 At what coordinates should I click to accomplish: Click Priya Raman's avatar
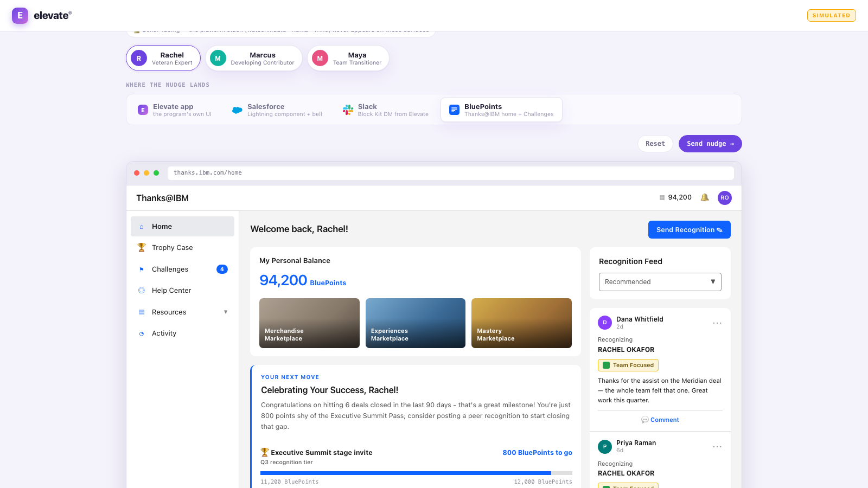(605, 447)
